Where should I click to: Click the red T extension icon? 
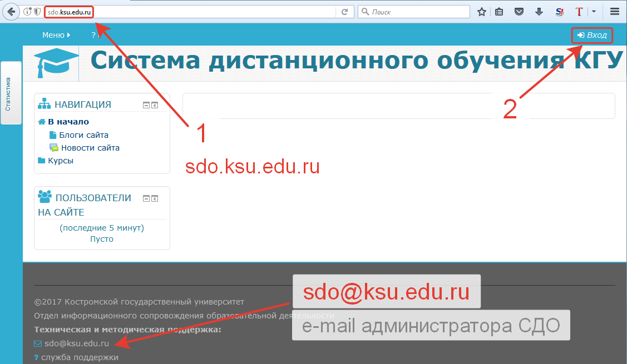coord(579,12)
